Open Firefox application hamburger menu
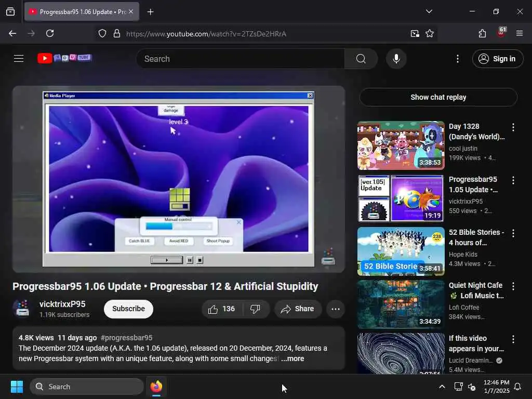532x399 pixels. click(x=519, y=33)
